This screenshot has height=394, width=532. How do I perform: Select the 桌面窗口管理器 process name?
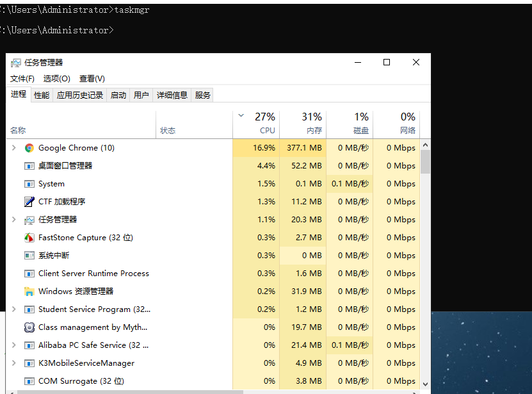[65, 166]
